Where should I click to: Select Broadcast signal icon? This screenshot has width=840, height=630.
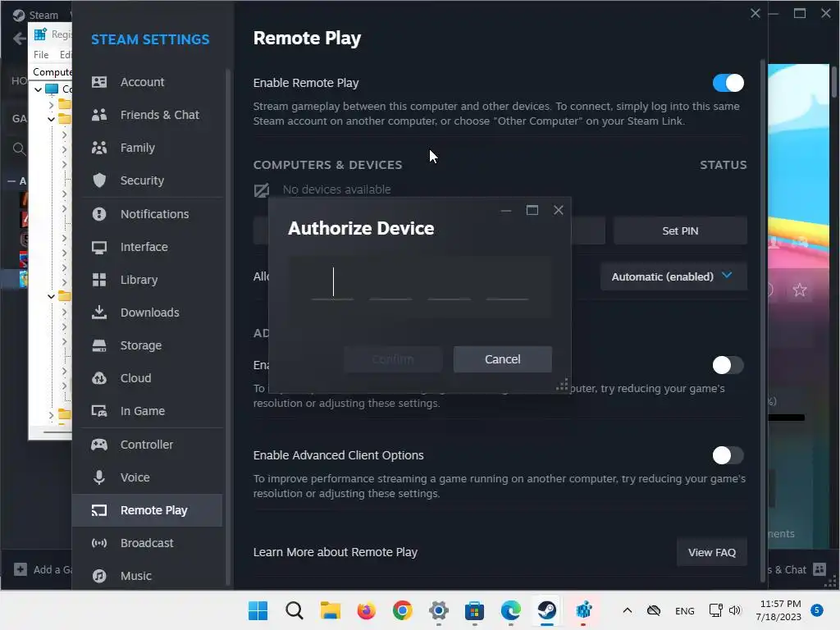point(99,543)
